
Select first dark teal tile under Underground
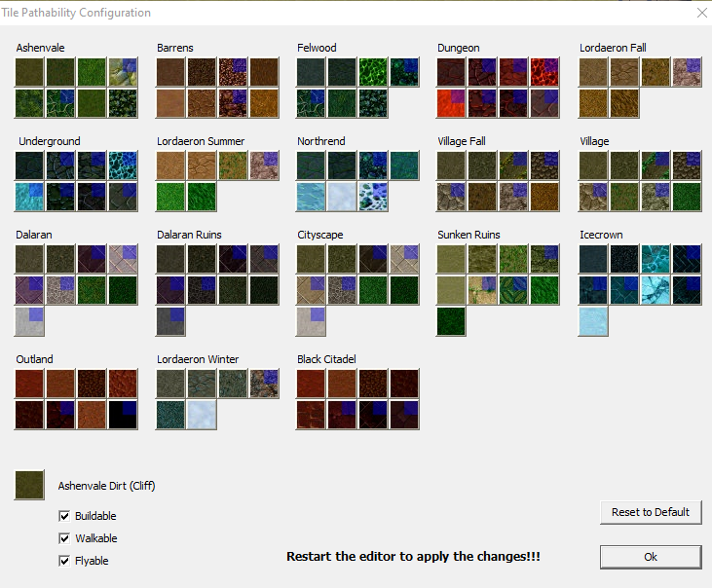click(29, 165)
